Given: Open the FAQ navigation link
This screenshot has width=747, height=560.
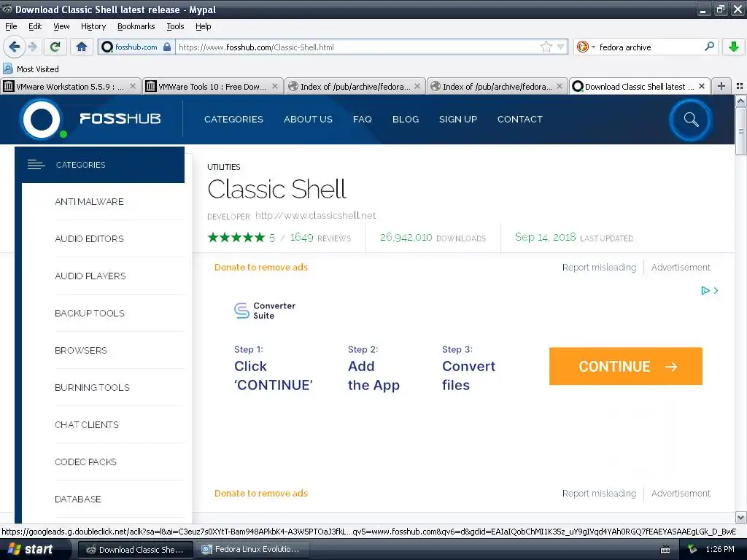Looking at the screenshot, I should click(362, 119).
